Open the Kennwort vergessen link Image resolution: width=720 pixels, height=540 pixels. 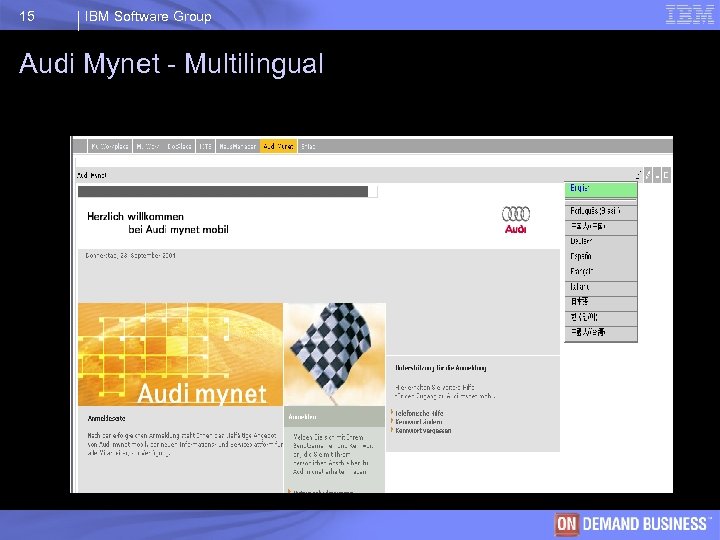pos(423,431)
